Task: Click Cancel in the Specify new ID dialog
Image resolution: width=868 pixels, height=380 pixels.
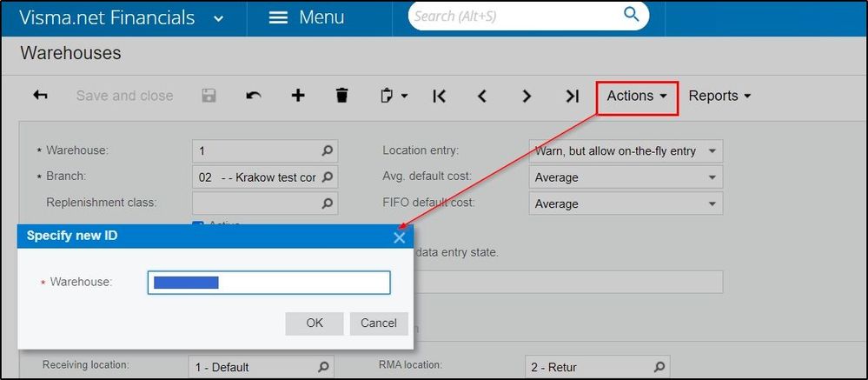Action: pyautogui.click(x=379, y=323)
